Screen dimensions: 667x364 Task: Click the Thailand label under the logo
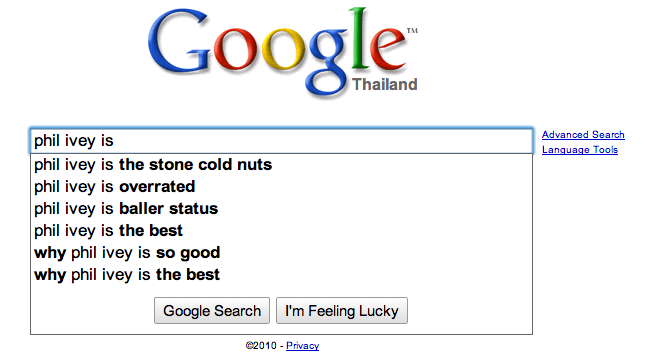click(385, 85)
